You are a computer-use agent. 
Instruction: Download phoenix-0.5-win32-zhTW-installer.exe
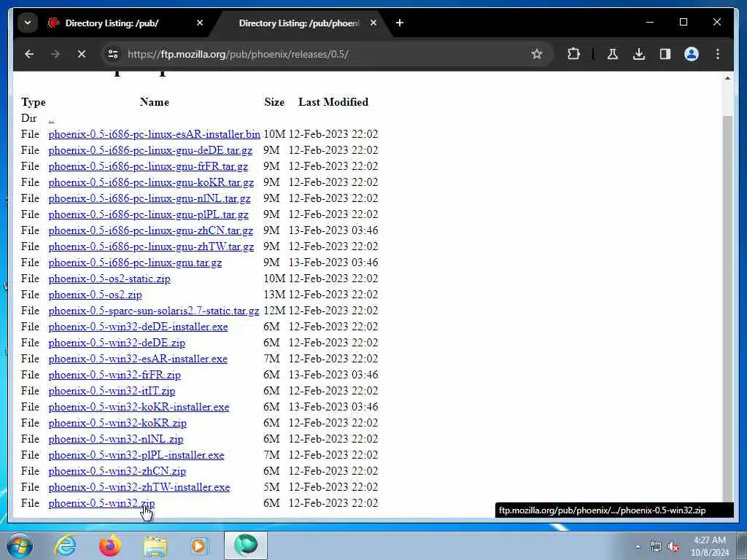point(139,487)
